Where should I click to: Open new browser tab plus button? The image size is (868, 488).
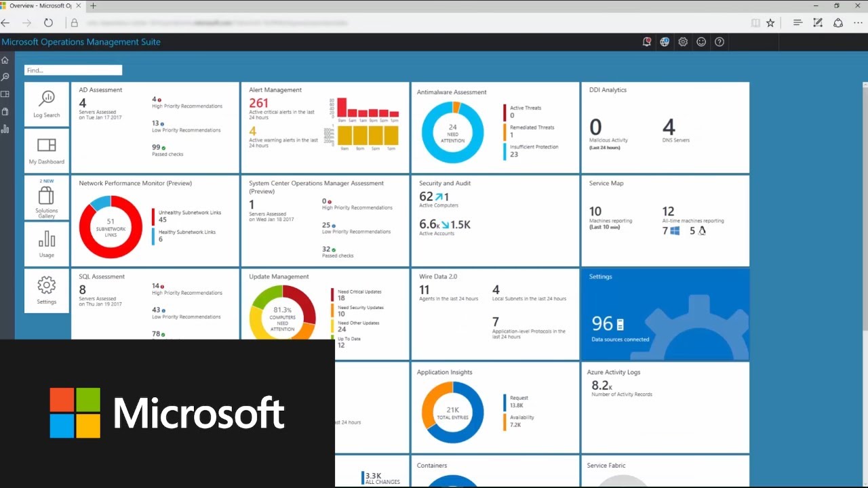[93, 5]
